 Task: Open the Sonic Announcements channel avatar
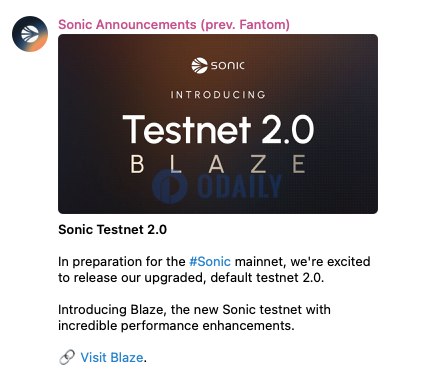click(30, 34)
